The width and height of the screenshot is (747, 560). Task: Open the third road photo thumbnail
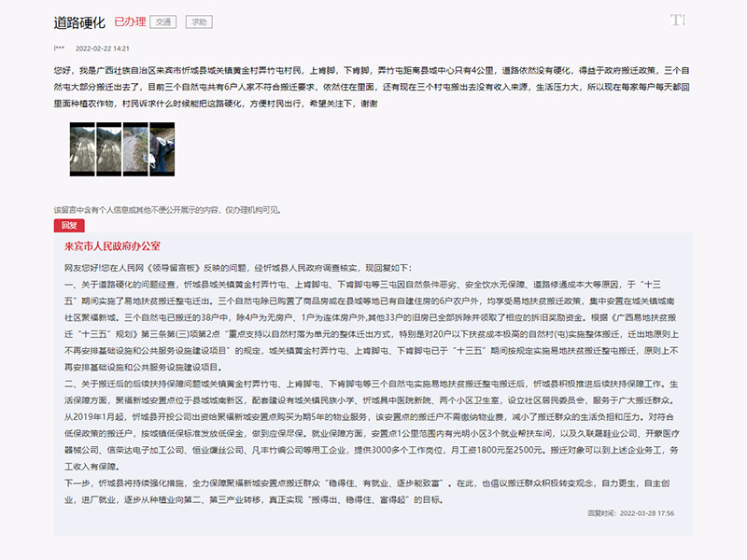click(135, 149)
